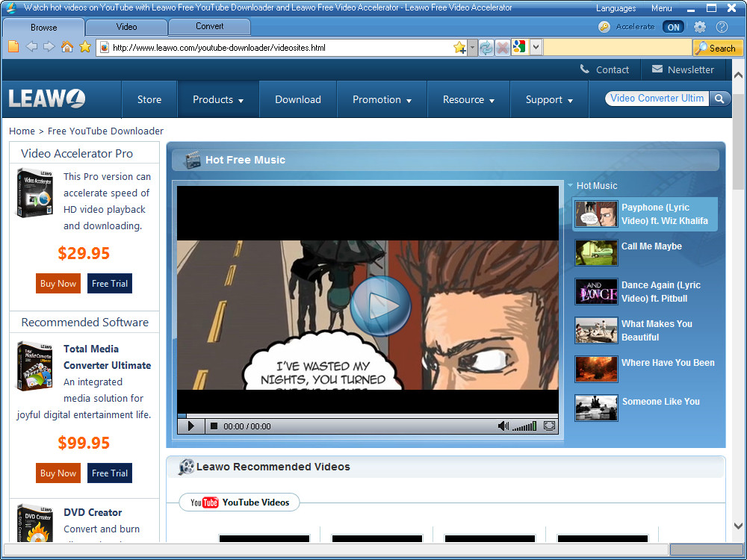The width and height of the screenshot is (747, 560).
Task: Click the Video Converter Ultimate site search box
Action: 657,98
